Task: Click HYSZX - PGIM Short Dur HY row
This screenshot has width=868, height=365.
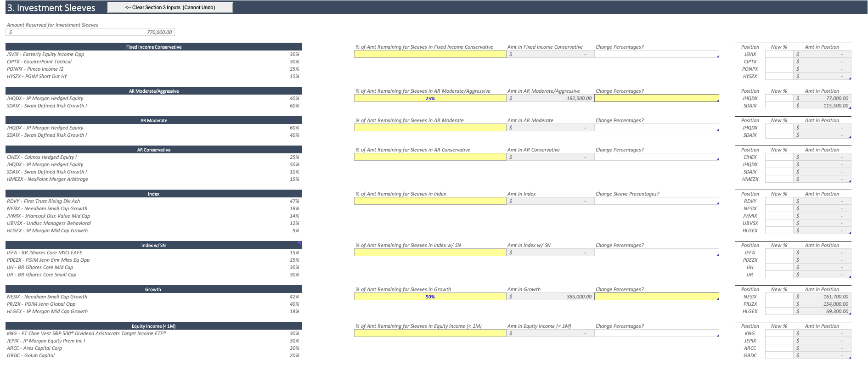Action: (153, 76)
